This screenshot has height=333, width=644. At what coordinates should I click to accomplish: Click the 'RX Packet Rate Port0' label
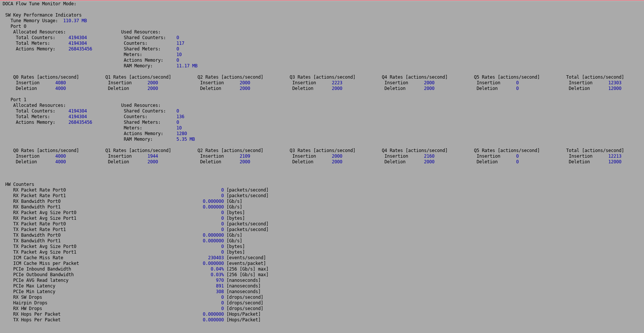(x=39, y=190)
